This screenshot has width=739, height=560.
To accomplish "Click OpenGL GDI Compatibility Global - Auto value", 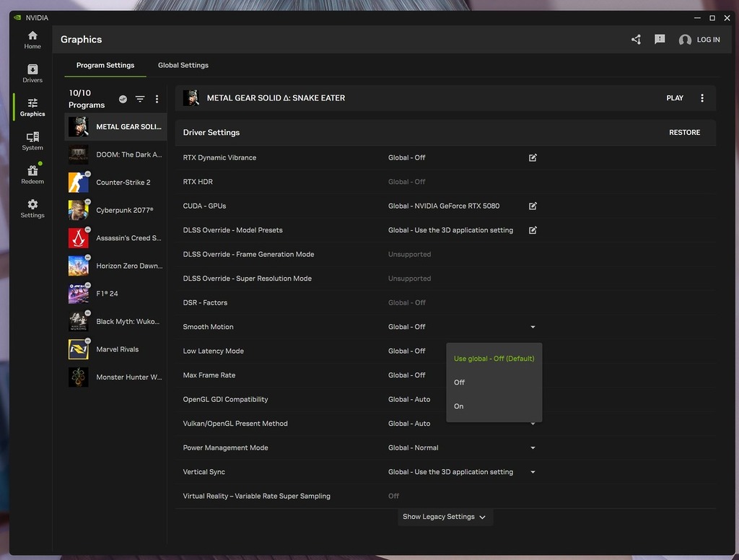I will click(x=409, y=399).
